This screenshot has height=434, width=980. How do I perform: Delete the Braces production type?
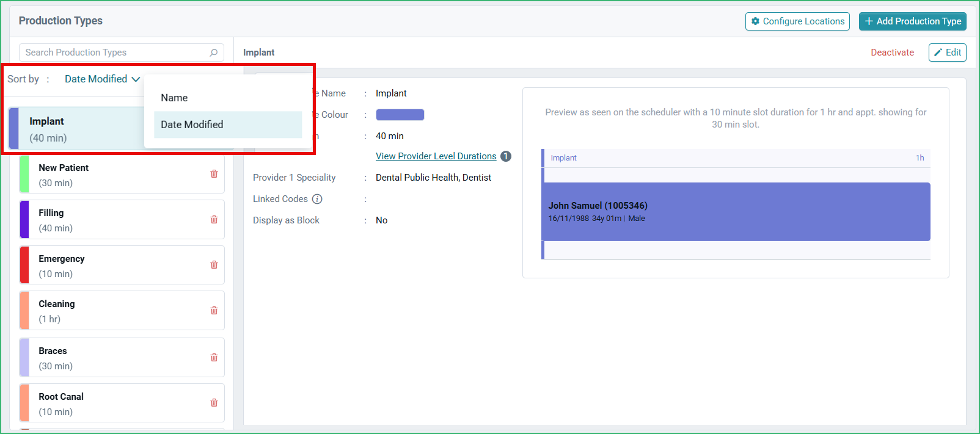click(214, 358)
